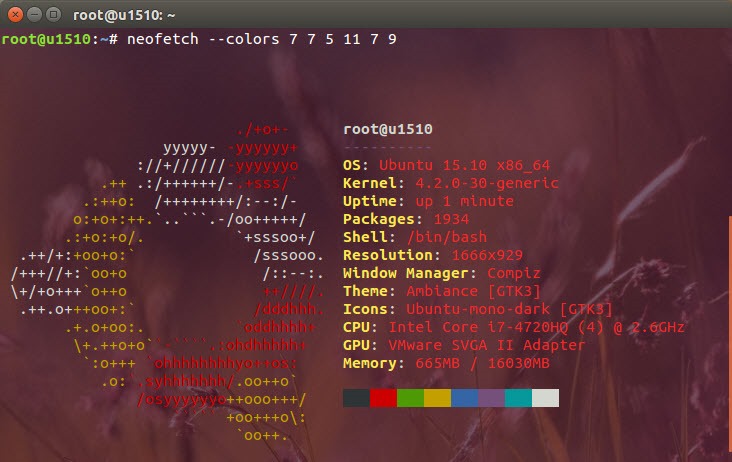Click the 'yyyyy-' white ASCII art text
This screenshot has height=462, width=732.
click(x=190, y=149)
